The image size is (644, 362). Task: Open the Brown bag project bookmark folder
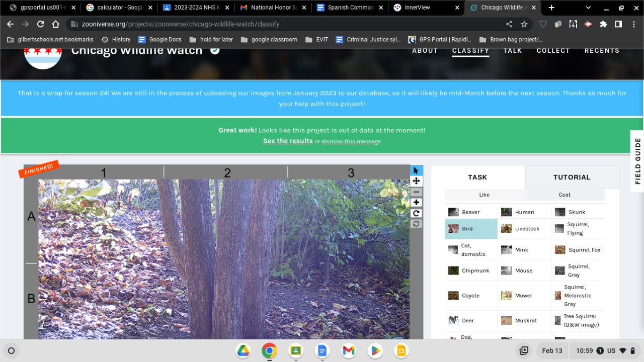tap(511, 39)
